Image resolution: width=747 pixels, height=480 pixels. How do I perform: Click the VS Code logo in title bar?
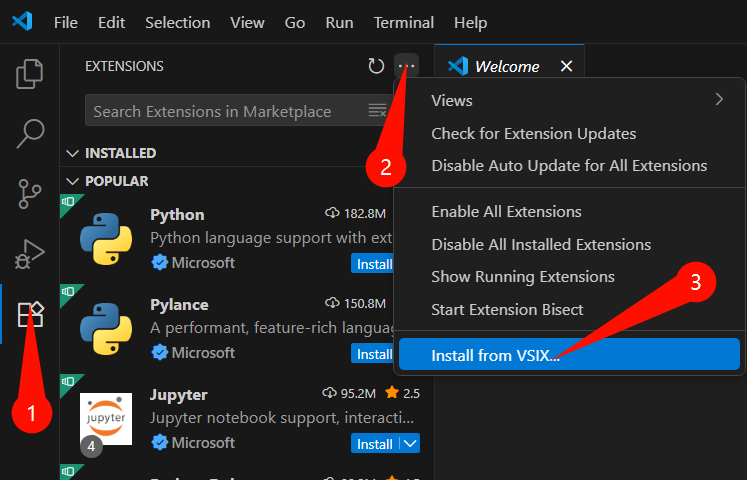(x=22, y=22)
